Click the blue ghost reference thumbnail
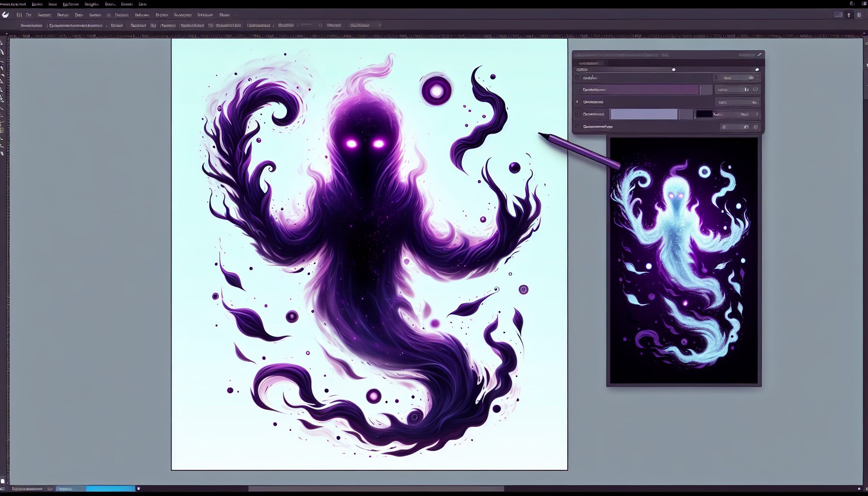This screenshot has width=868, height=496. [683, 261]
